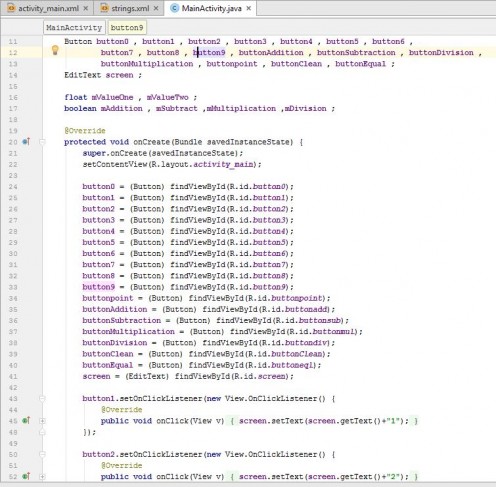This screenshot has height=487, width=496.
Task: Expand folded onClick block on line 45
Action: coord(42,421)
